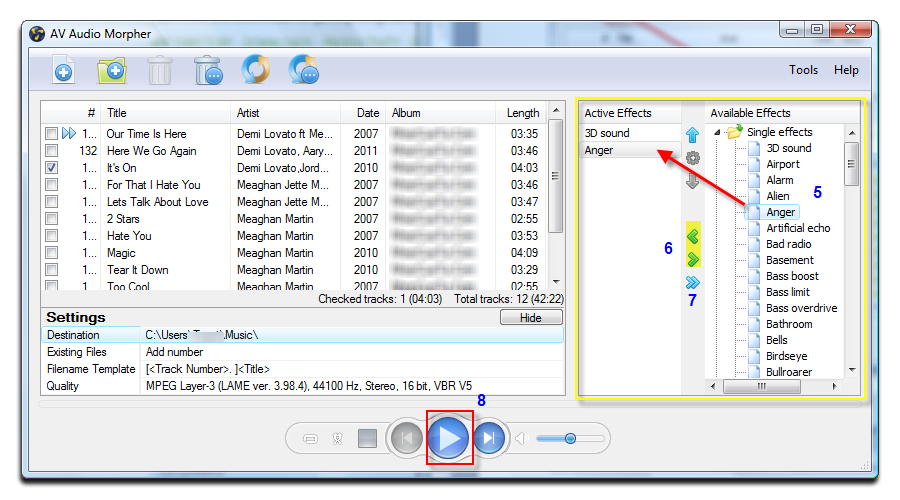Tick checkbox for Lets Talk About Love
The image size is (900, 500).
pos(52,201)
